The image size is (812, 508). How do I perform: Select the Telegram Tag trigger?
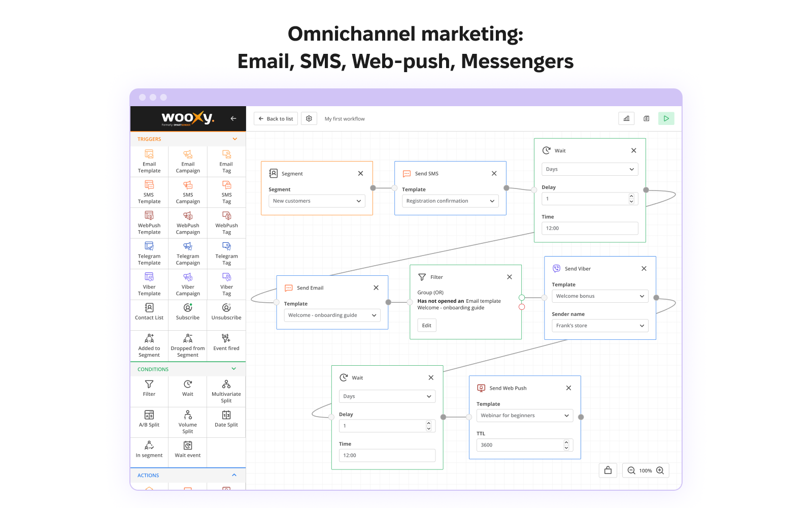pyautogui.click(x=226, y=253)
